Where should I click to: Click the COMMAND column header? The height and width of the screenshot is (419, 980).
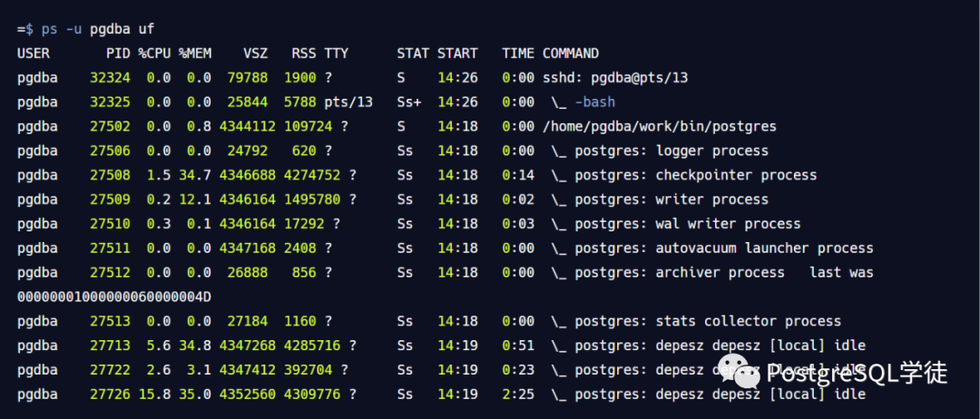point(571,54)
